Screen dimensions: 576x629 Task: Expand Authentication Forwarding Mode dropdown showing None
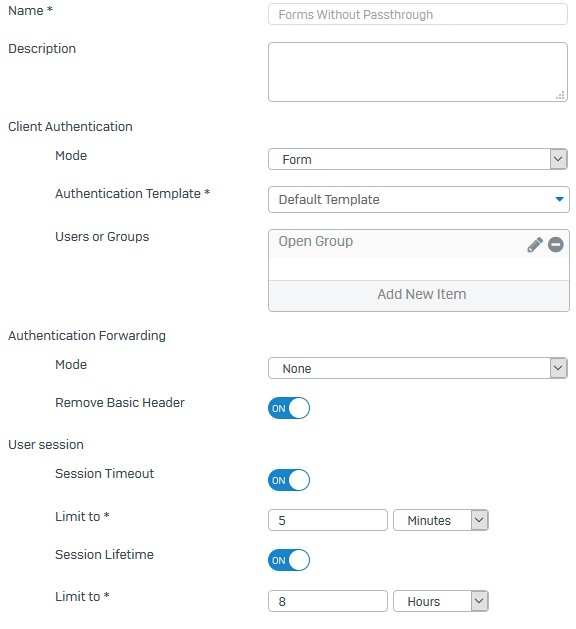coord(418,368)
